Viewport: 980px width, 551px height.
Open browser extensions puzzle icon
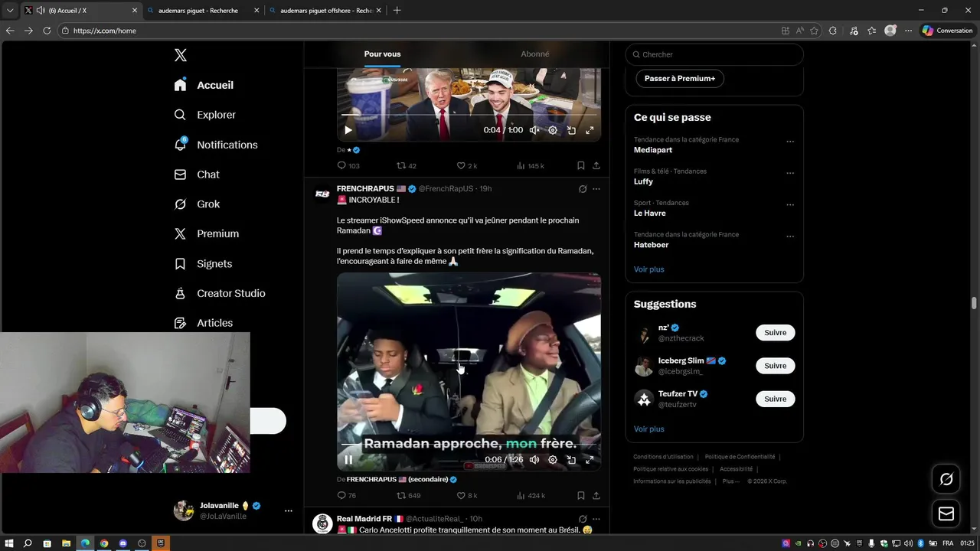pos(833,31)
